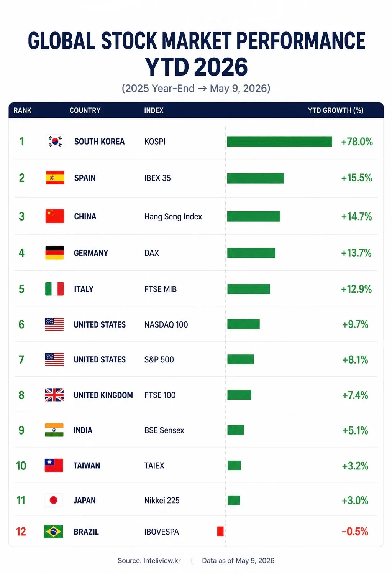Click the RANK column header
Image resolution: width=392 pixels, height=573 pixels.
click(x=22, y=110)
